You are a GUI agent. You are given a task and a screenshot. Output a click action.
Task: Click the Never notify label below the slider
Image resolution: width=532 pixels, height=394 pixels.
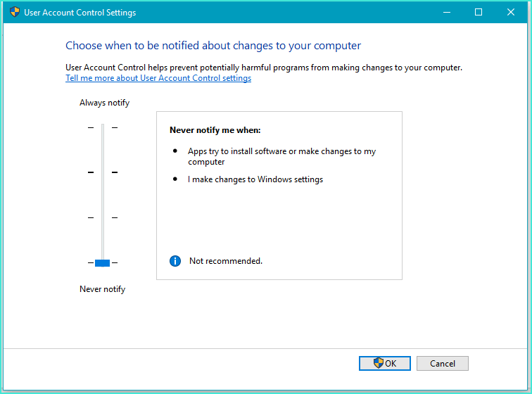click(x=103, y=289)
